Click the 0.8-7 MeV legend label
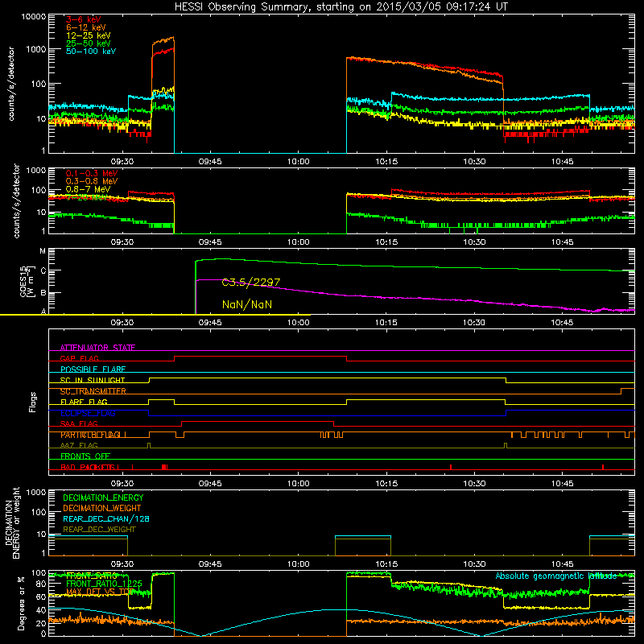644x644 pixels. (88, 189)
